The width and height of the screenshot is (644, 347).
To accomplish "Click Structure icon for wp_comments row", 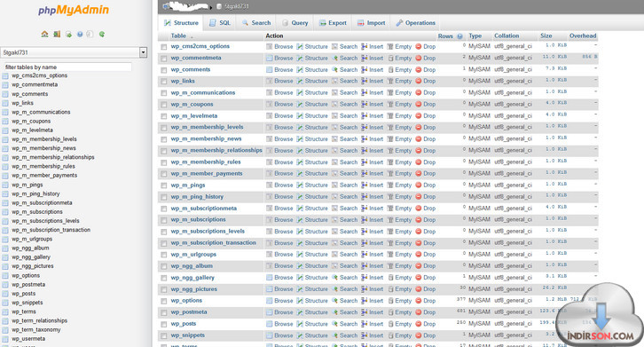I will tap(300, 69).
